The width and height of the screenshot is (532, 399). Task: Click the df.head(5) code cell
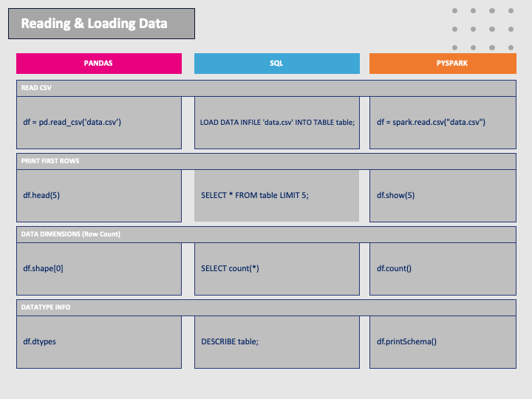[99, 196]
